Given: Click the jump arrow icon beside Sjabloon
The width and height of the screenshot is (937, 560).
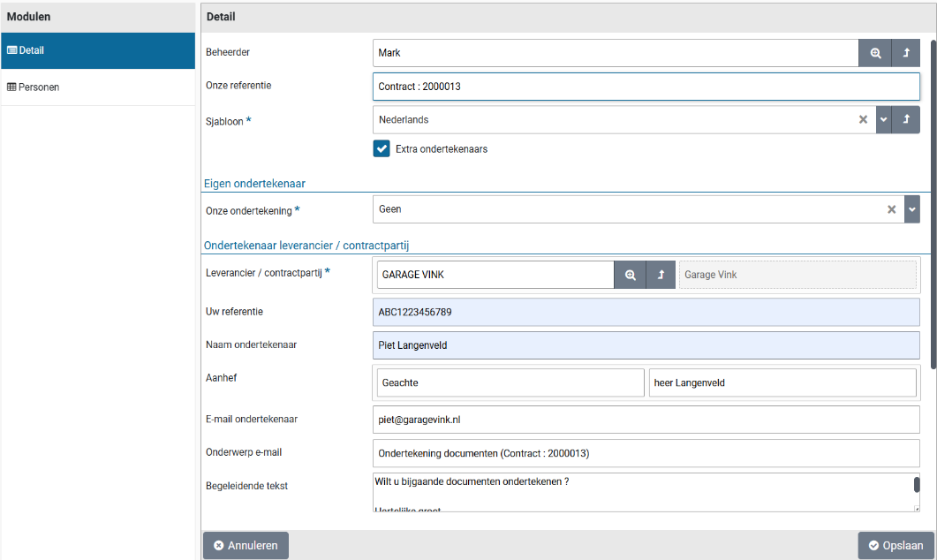Looking at the screenshot, I should pyautogui.click(x=906, y=120).
